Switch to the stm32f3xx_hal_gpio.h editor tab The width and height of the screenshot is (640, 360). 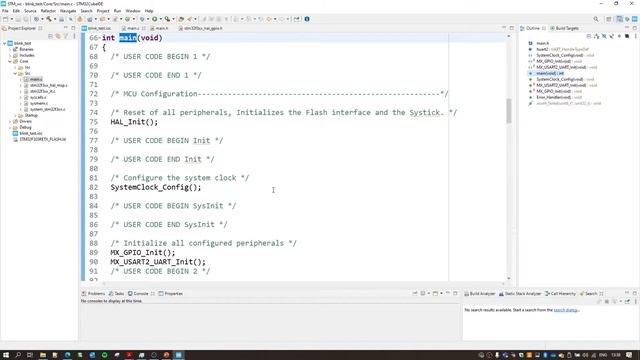pos(201,28)
